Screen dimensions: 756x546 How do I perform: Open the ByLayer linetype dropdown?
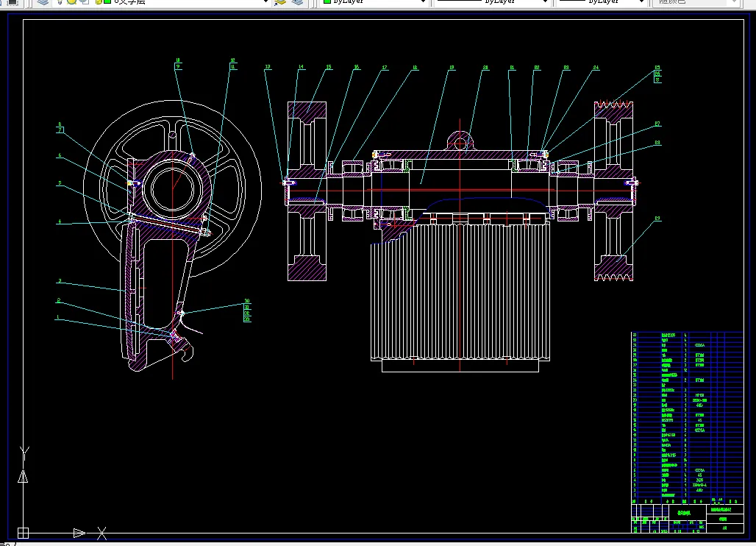pyautogui.click(x=546, y=2)
